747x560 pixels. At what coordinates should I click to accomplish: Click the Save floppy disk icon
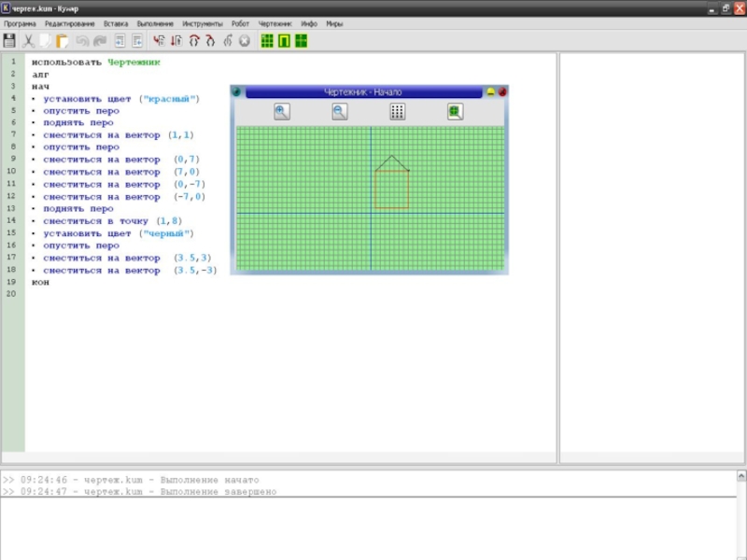tap(9, 41)
